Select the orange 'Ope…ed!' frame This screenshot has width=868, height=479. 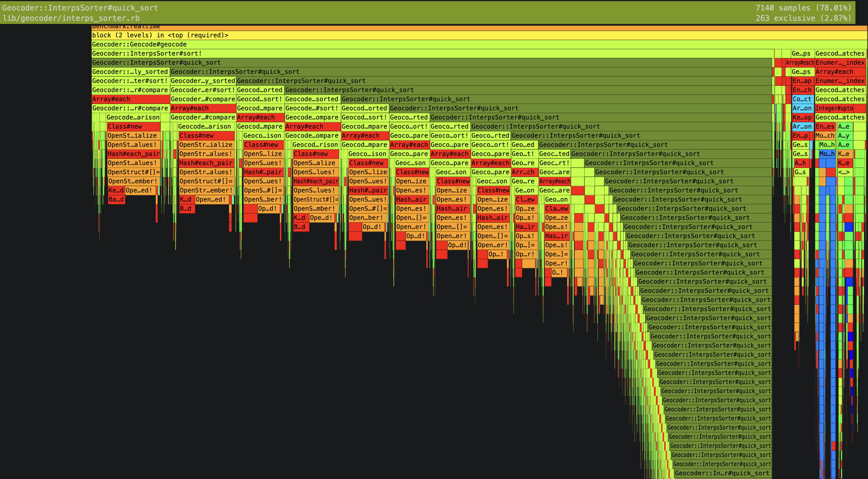click(x=140, y=190)
